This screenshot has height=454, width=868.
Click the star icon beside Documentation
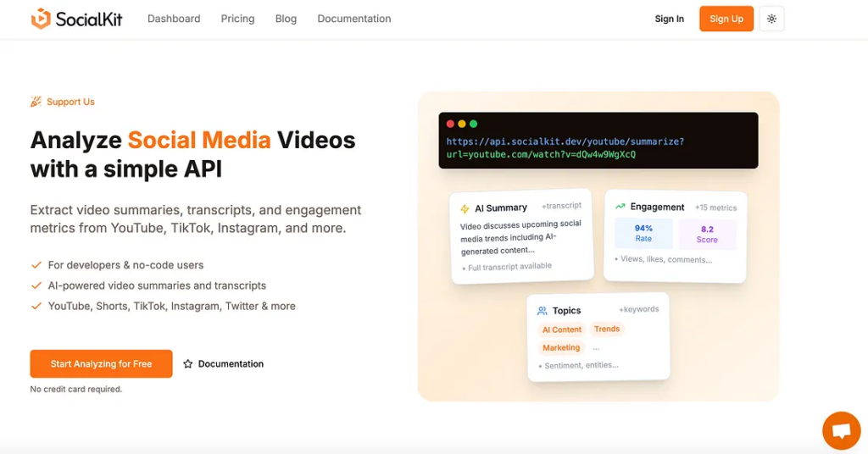pos(187,364)
